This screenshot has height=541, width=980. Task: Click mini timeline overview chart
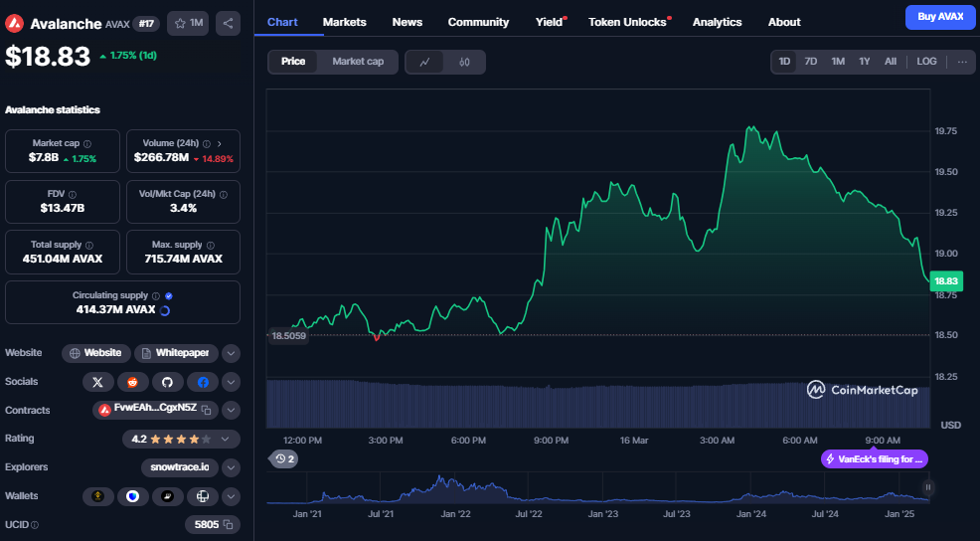[x=598, y=488]
